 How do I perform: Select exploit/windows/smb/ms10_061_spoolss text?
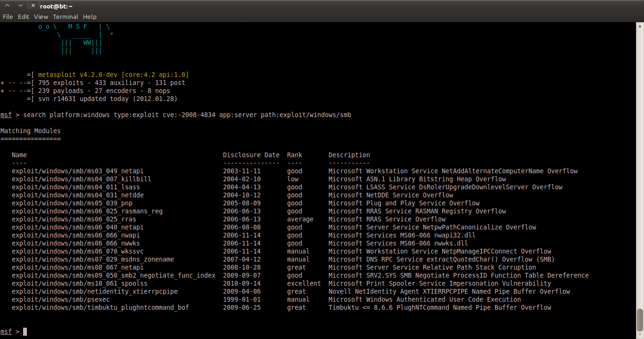pyautogui.click(x=80, y=283)
